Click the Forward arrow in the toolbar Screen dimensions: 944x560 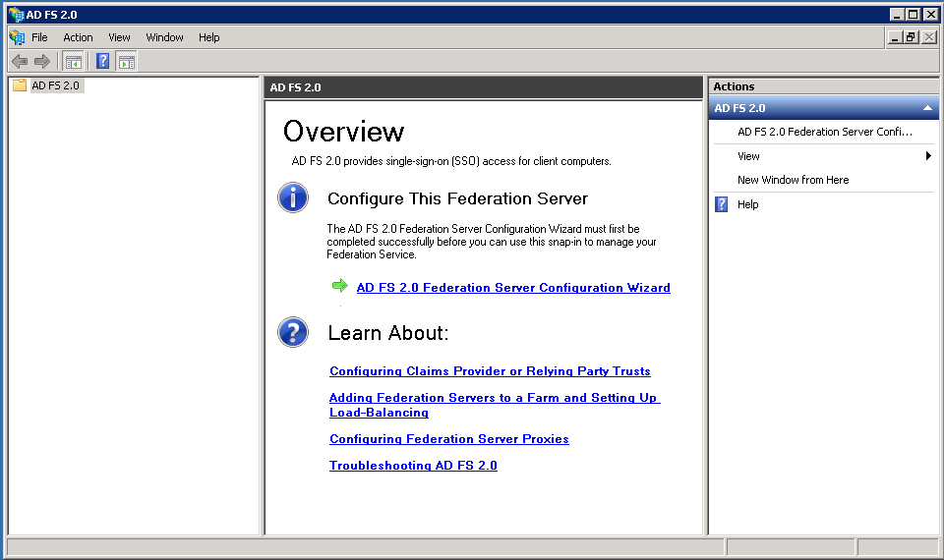(42, 61)
